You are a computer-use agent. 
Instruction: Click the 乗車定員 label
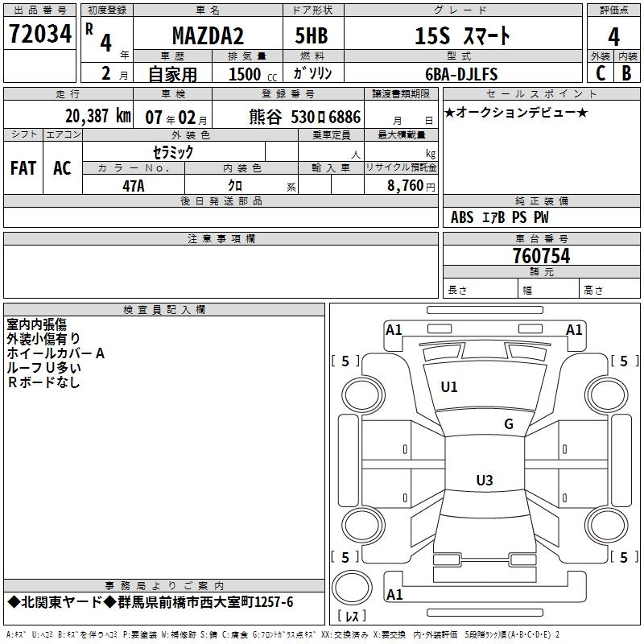(331, 134)
